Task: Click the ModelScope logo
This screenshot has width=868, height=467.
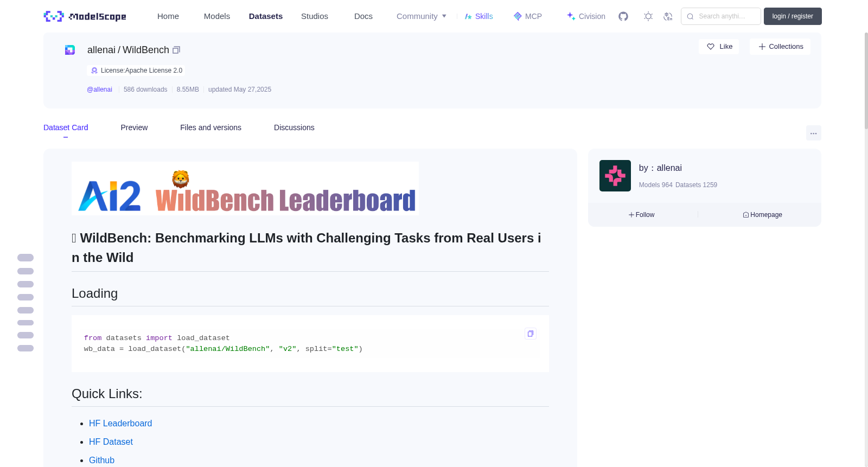Action: coord(85,16)
